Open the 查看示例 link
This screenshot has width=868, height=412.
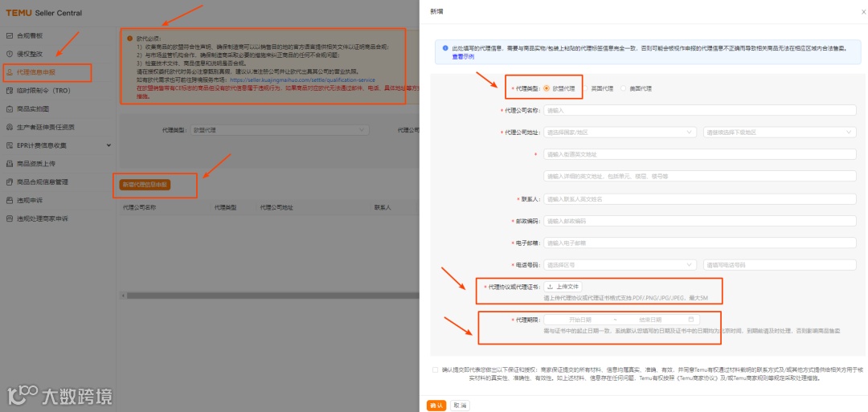coord(463,56)
